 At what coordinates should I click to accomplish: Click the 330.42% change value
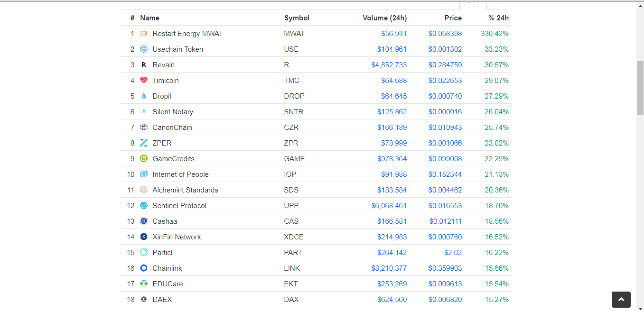click(x=495, y=34)
